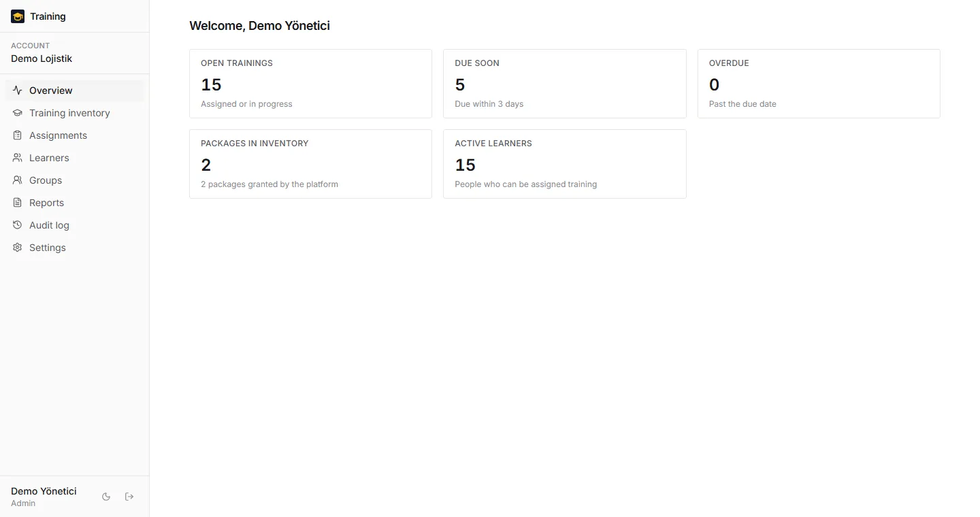Click the 'Due within 3 days' text
Screen dimensions: 980x517
489,104
